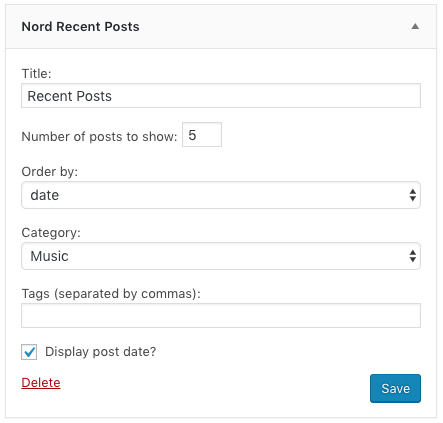
Task: Focus the Title text field
Action: tap(221, 96)
